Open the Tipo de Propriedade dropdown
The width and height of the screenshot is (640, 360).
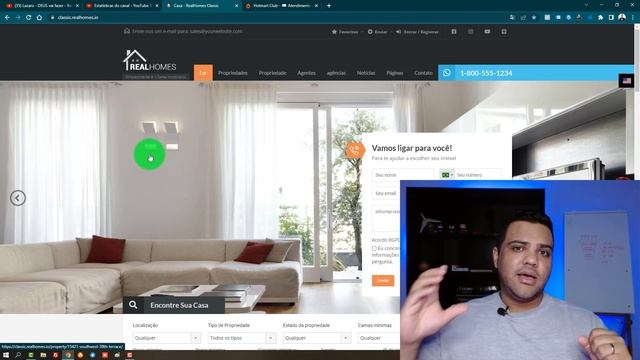click(242, 338)
